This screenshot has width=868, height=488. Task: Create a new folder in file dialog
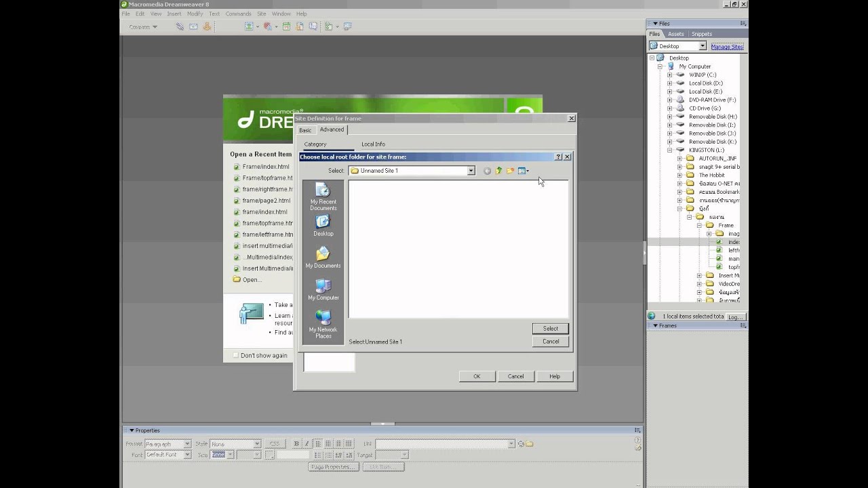coord(510,171)
